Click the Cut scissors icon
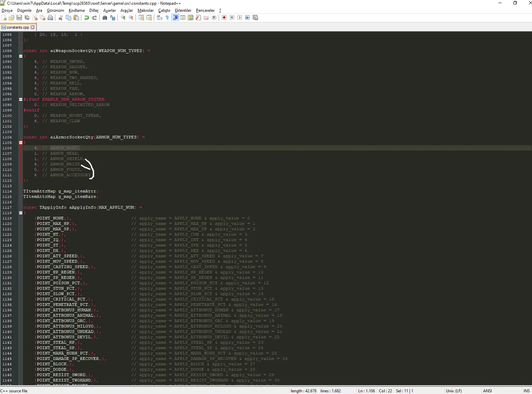532x394 pixels. point(61,18)
